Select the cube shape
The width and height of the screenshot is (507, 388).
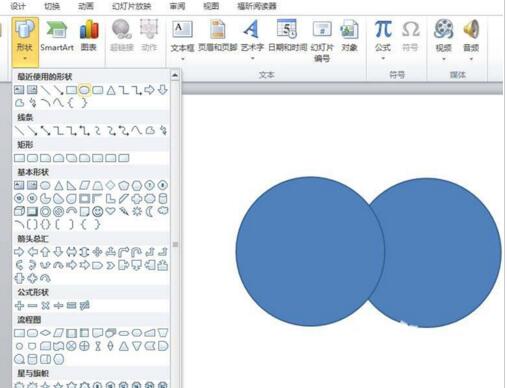click(x=19, y=211)
